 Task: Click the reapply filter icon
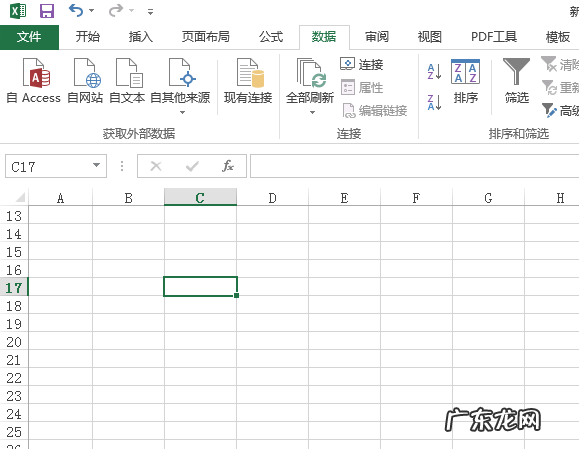[549, 88]
